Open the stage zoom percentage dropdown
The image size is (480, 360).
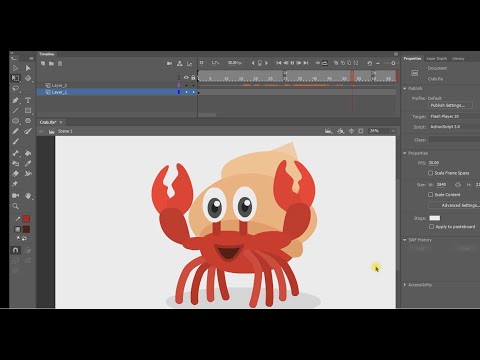393,131
